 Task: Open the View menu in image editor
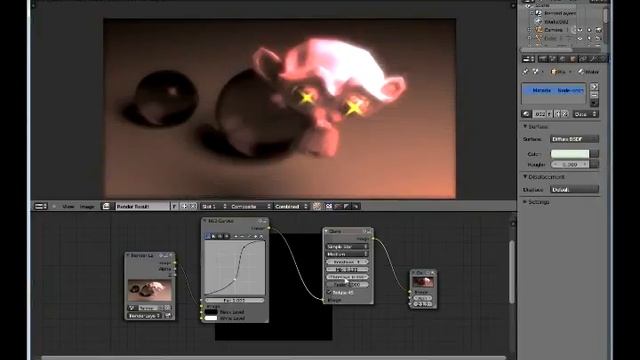68,207
